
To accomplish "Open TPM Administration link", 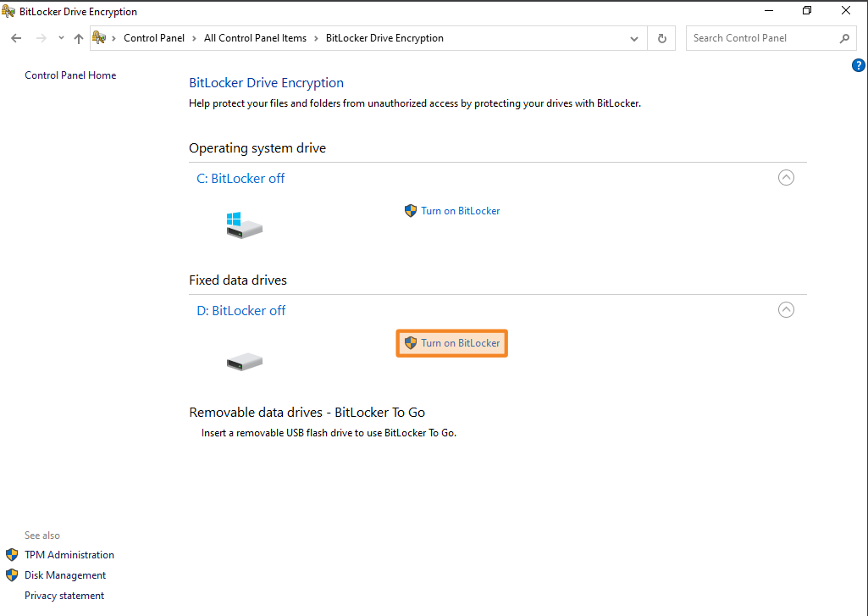I will pyautogui.click(x=69, y=555).
